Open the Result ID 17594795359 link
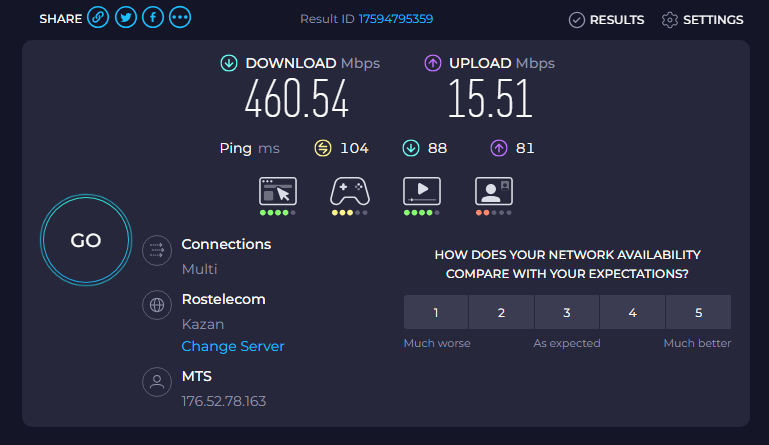Screen dimensions: 769x445 click(396, 19)
